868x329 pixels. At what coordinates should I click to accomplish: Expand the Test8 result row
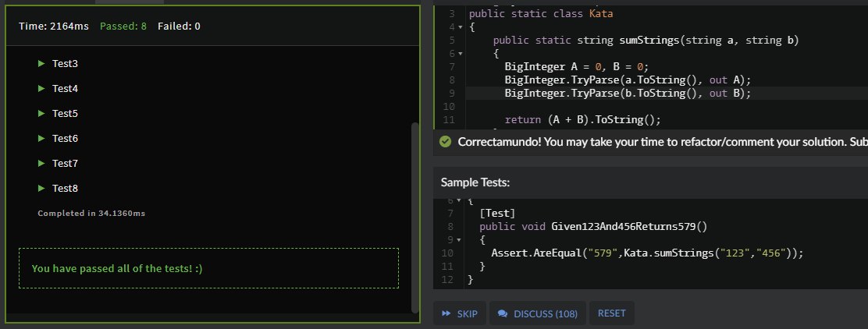pyautogui.click(x=58, y=188)
